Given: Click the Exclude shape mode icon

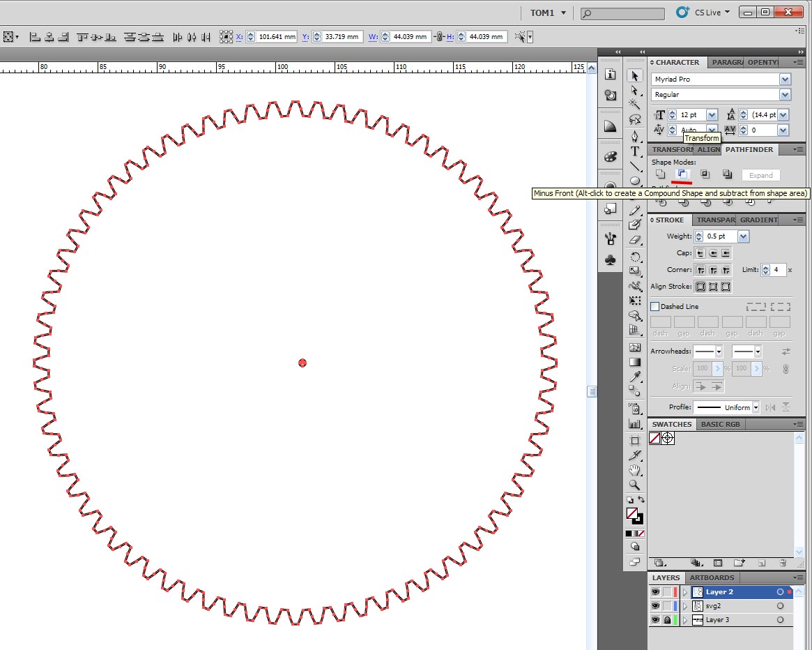Looking at the screenshot, I should click(727, 174).
